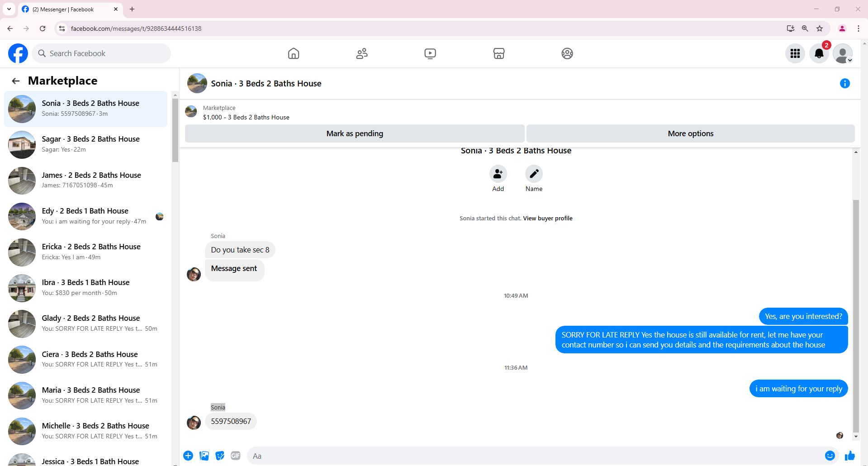Attach a photo with the image icon
The height and width of the screenshot is (466, 868).
point(204,456)
